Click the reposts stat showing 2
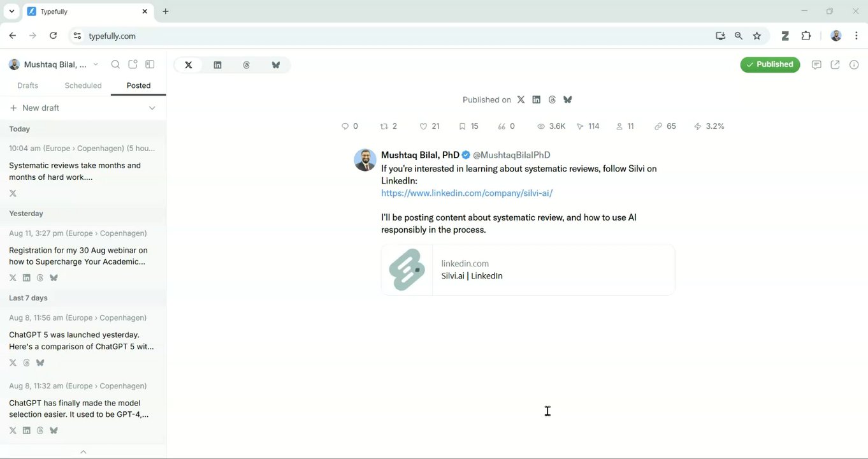868x459 pixels. pyautogui.click(x=388, y=126)
